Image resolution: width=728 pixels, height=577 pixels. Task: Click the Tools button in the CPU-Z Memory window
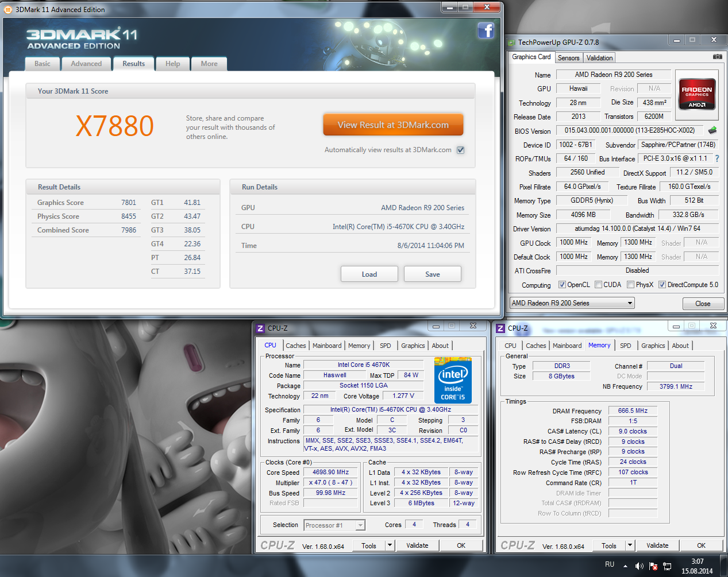click(609, 545)
